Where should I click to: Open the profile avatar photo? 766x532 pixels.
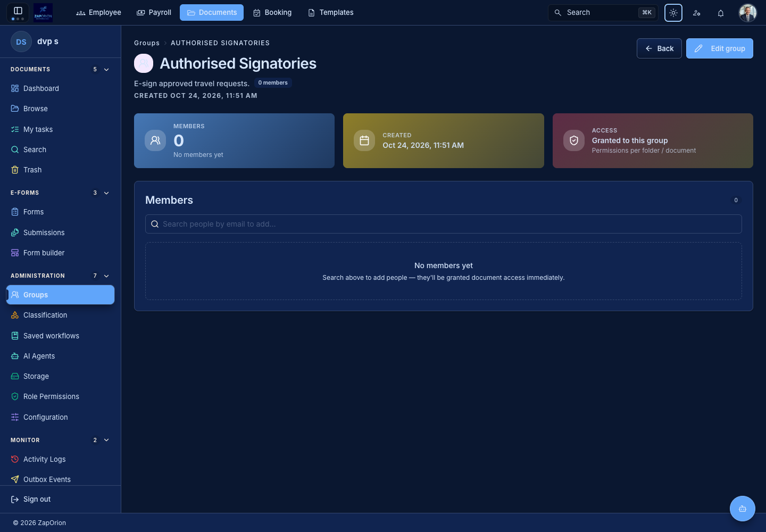(x=748, y=13)
